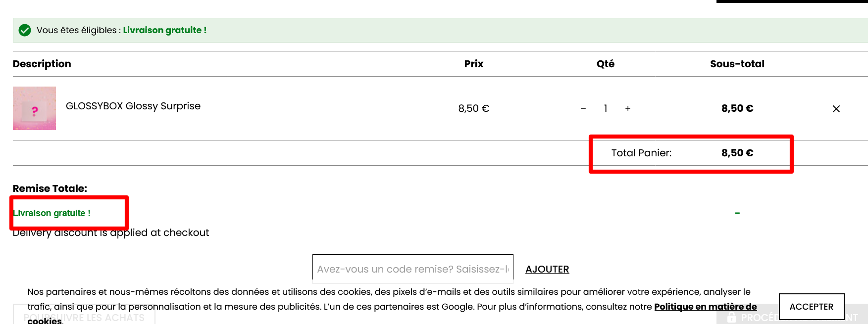This screenshot has height=324, width=868.
Task: Click the lock icon on the payment button
Action: pos(731,318)
